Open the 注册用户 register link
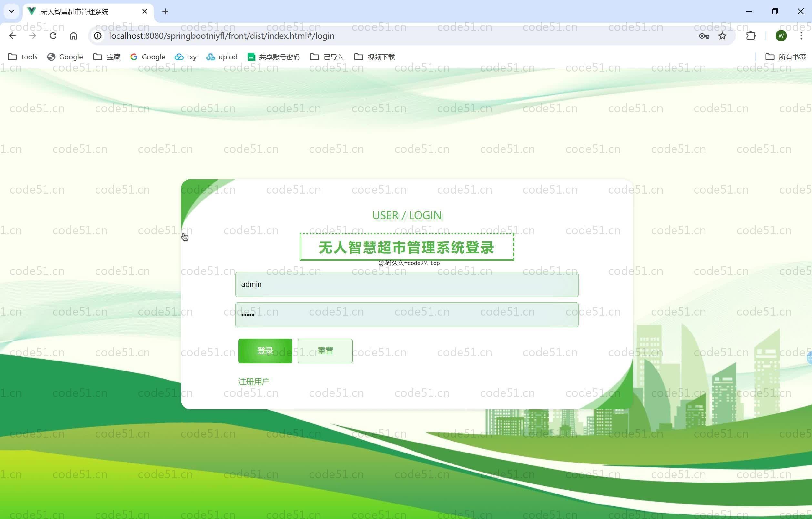Viewport: 812px width, 519px height. 254,382
